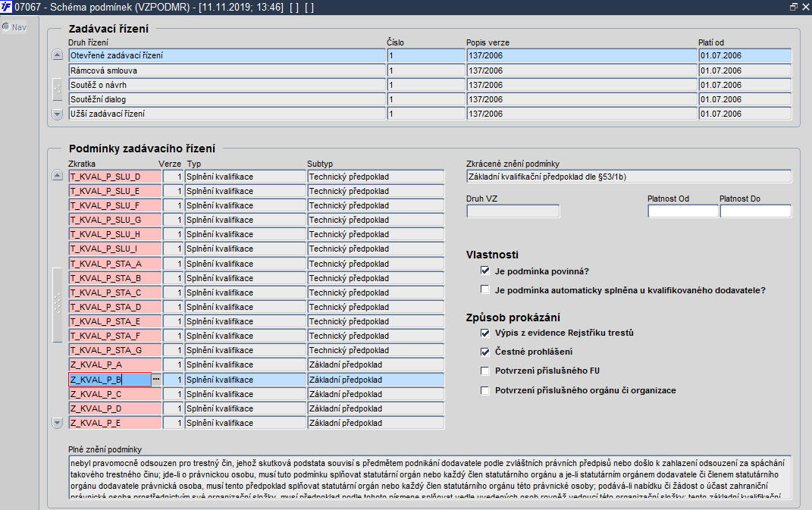Click the 'Druh VZ' field
This screenshot has width=812, height=510.
(513, 211)
